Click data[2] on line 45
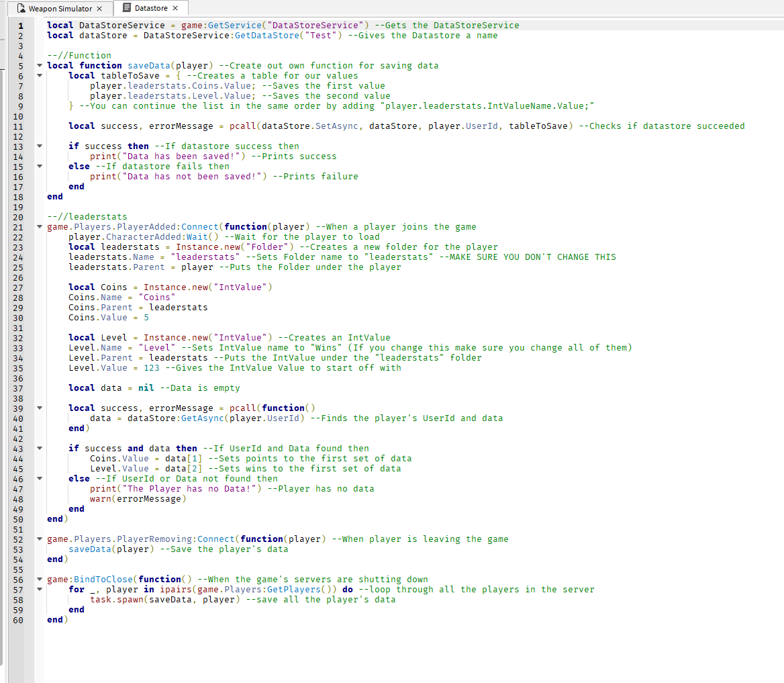 183,468
